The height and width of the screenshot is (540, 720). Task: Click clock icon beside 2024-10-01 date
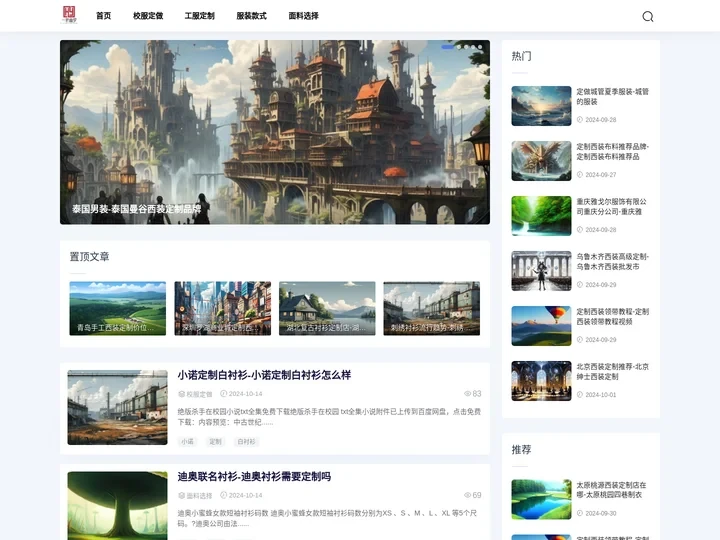click(x=580, y=394)
